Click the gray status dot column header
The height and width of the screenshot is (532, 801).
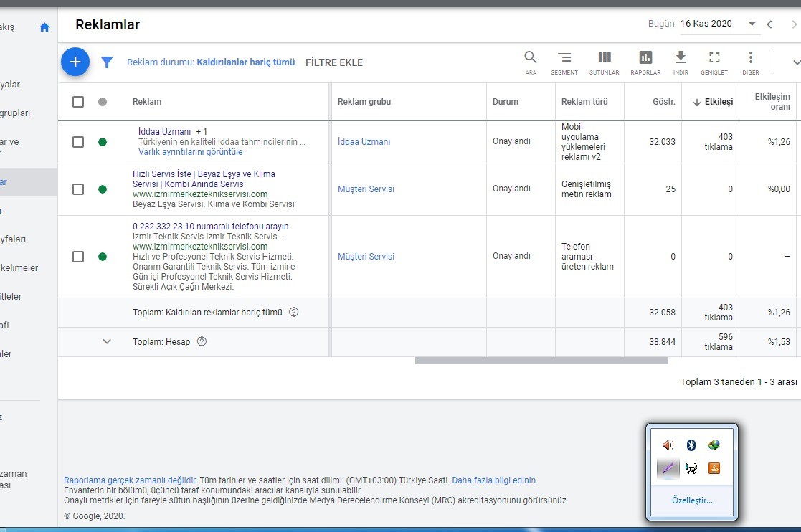(103, 102)
